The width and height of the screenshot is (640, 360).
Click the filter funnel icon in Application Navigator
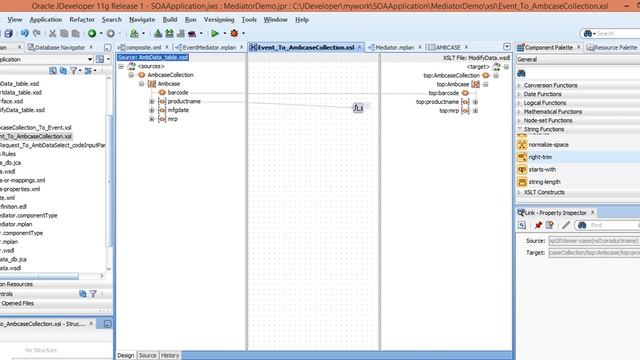coord(73,71)
